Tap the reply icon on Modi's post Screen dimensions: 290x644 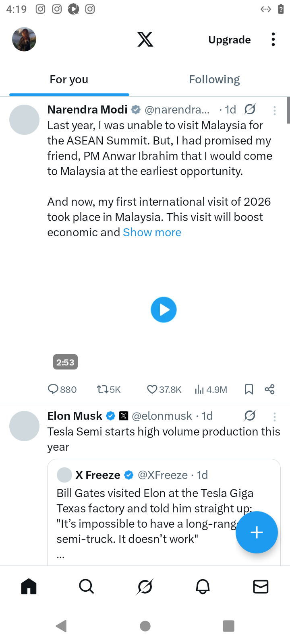click(x=54, y=389)
